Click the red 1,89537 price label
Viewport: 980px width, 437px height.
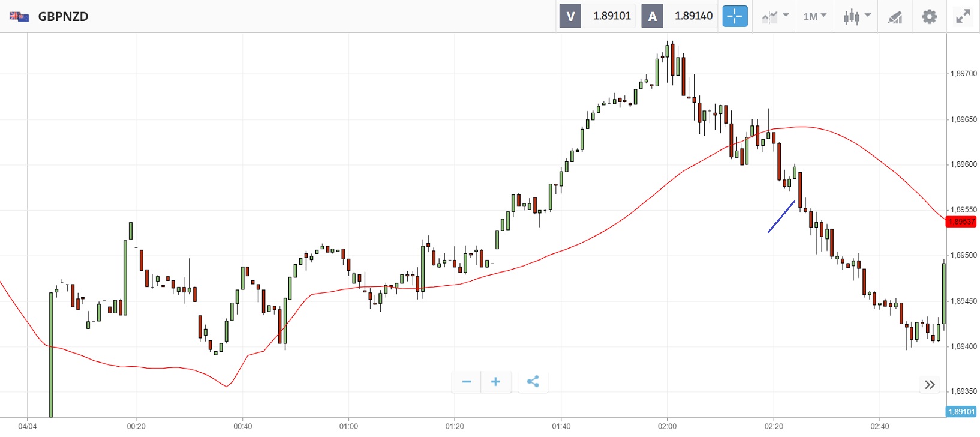[x=961, y=222]
